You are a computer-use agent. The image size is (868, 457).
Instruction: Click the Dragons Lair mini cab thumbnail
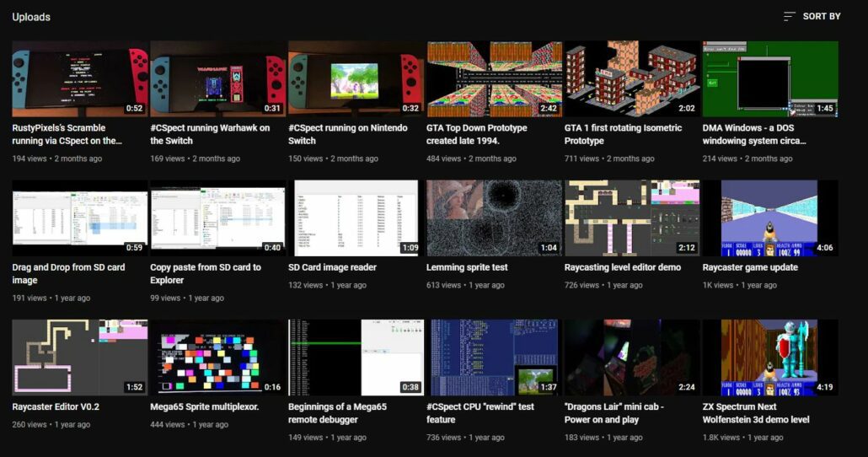[632, 357]
